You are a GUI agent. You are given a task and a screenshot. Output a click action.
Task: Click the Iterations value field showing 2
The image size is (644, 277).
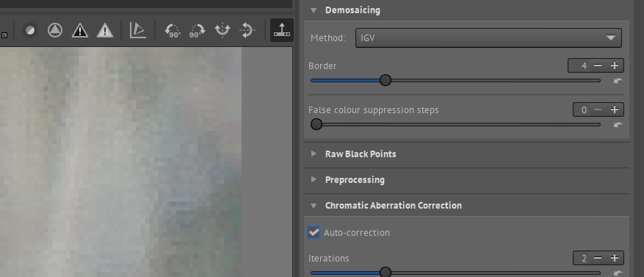[x=582, y=258]
